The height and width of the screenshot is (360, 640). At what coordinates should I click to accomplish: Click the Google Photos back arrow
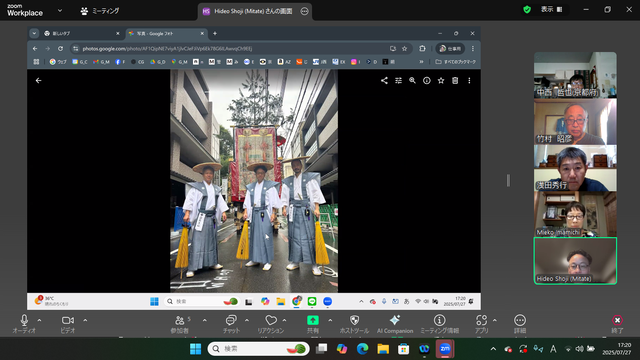[x=38, y=81]
